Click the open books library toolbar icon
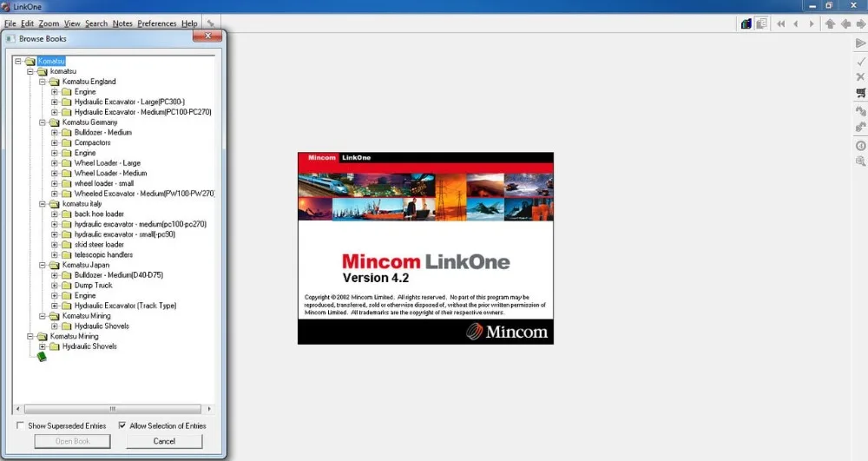This screenshot has width=868, height=461. click(746, 23)
